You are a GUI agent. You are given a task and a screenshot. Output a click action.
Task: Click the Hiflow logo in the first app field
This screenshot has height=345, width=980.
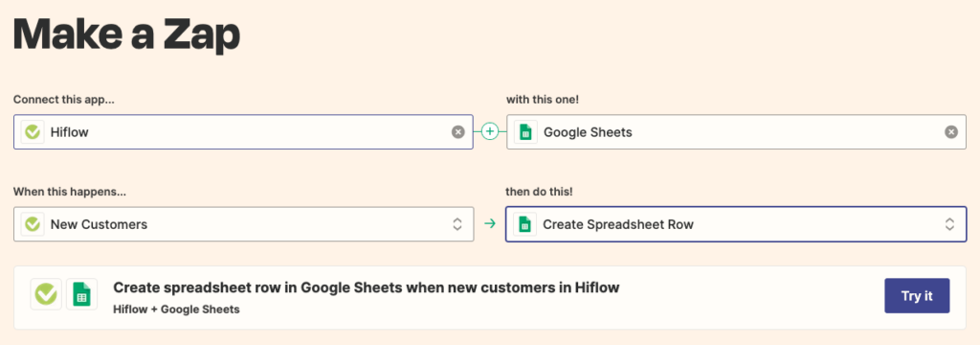click(33, 132)
